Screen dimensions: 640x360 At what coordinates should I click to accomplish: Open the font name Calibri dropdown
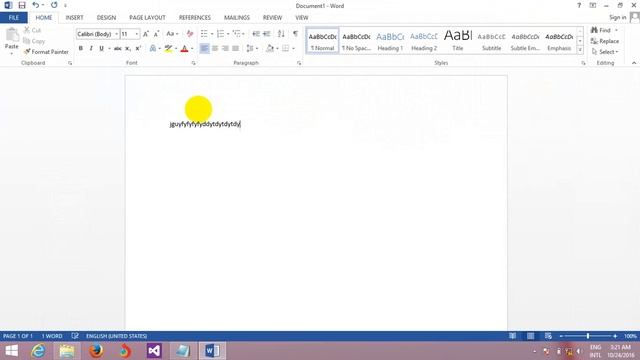(117, 34)
